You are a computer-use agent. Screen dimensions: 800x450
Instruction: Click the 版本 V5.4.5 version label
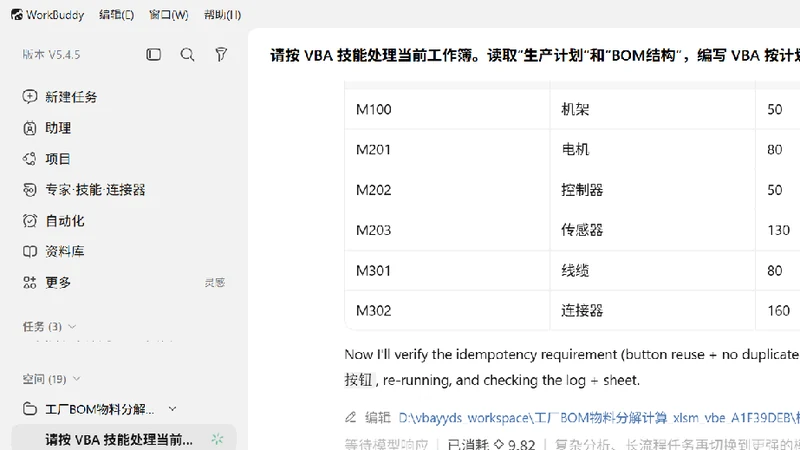[x=51, y=55]
